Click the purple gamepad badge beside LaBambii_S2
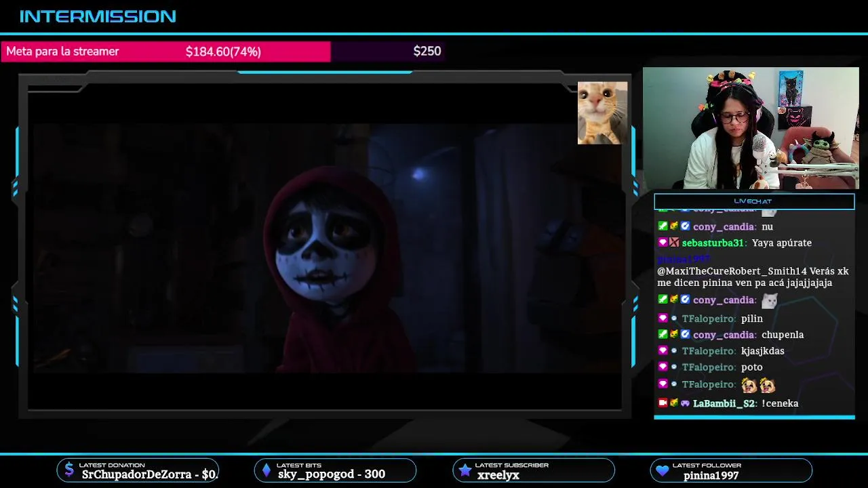The height and width of the screenshot is (488, 868). [x=685, y=403]
